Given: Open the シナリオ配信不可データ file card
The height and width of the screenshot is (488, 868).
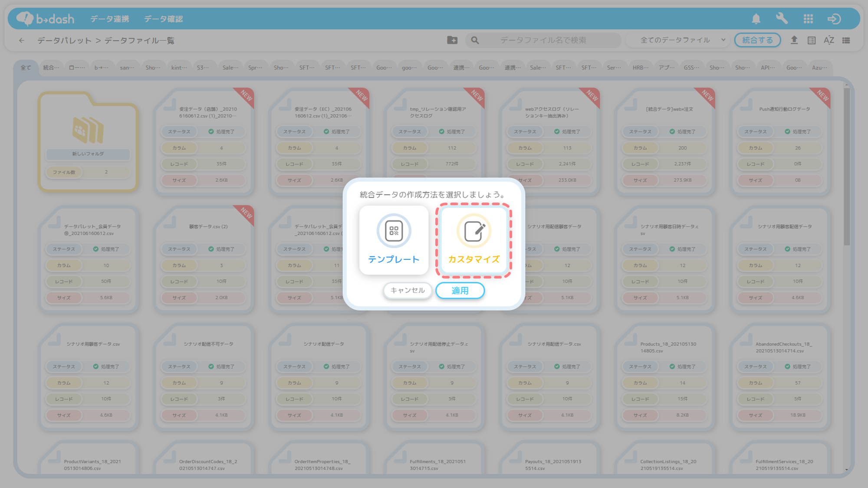Looking at the screenshot, I should pos(204,377).
